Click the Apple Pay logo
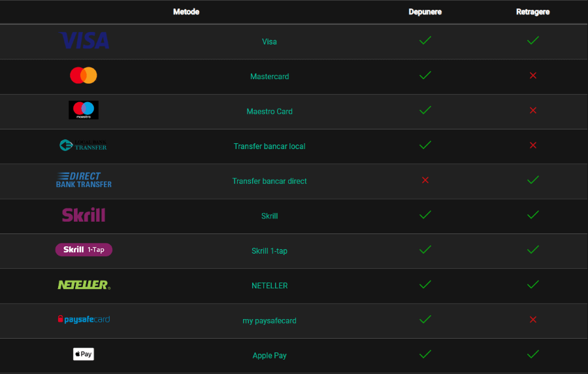The image size is (588, 374). pyautogui.click(x=84, y=354)
